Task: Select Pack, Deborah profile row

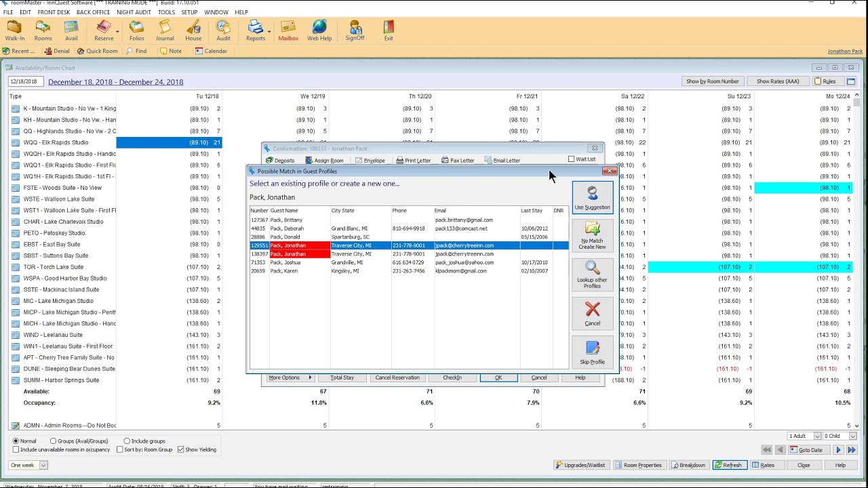Action: [x=409, y=228]
